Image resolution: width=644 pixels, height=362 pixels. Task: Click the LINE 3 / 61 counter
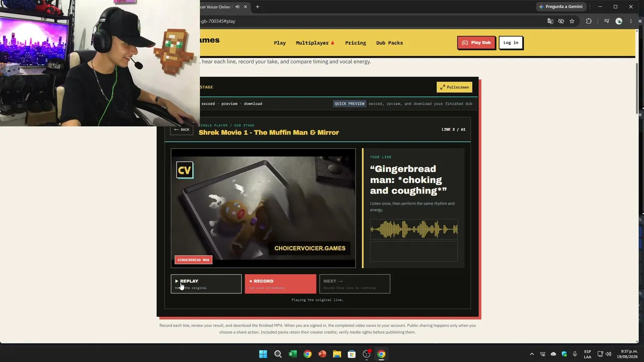pos(453,130)
